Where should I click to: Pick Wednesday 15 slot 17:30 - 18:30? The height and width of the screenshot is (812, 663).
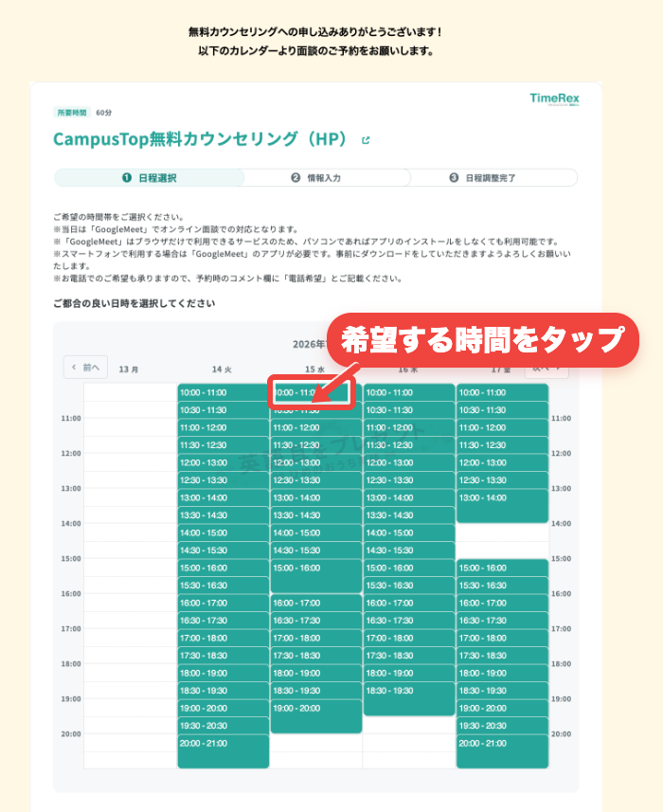[316, 656]
